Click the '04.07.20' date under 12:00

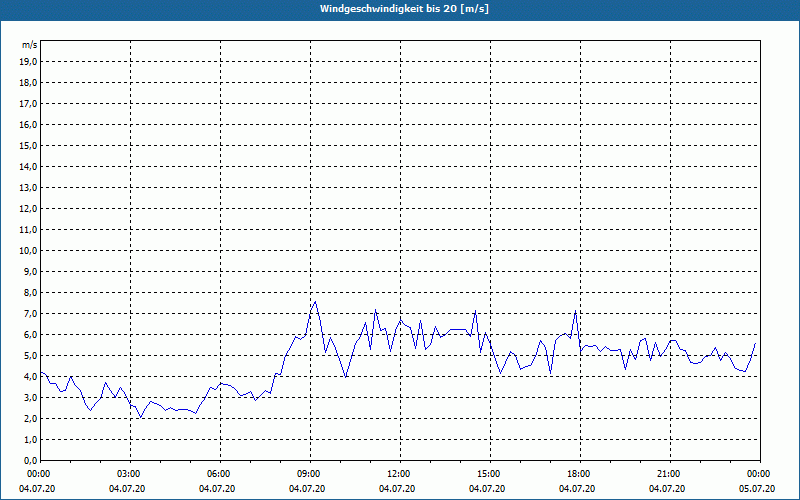[396, 489]
